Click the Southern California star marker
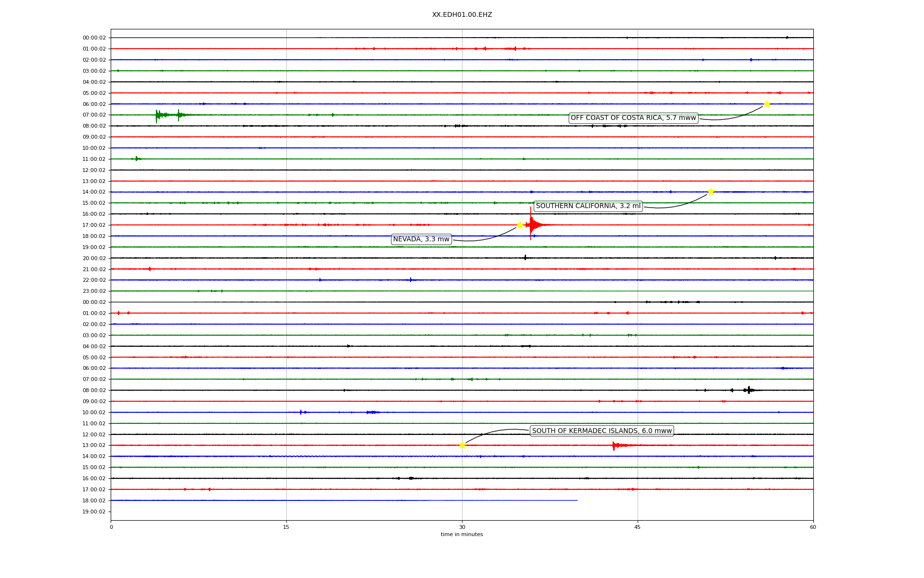This screenshot has width=924, height=578. coord(711,192)
